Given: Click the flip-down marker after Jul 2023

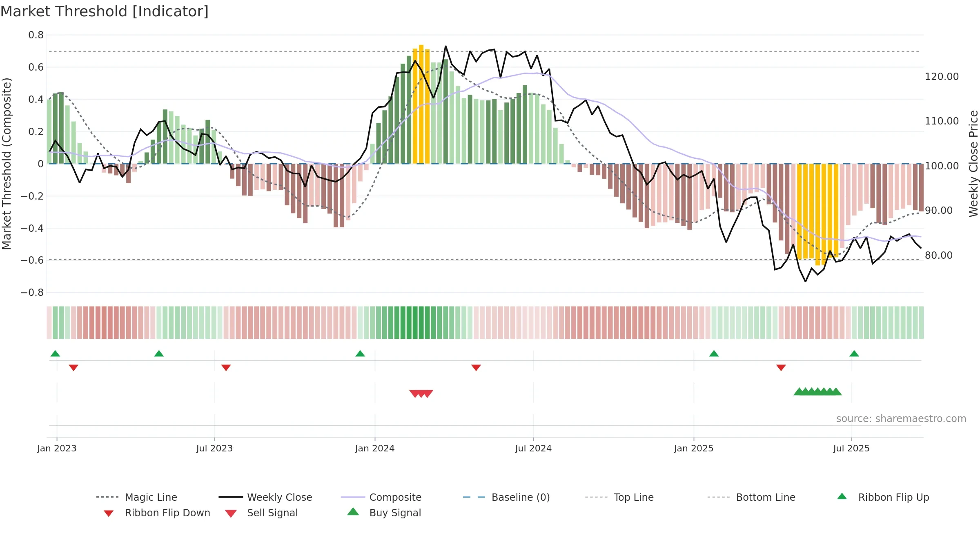Looking at the screenshot, I should [x=226, y=368].
